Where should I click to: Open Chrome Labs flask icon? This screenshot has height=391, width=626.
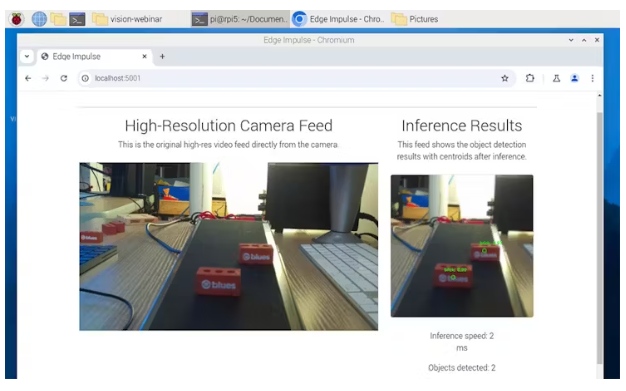[x=556, y=78]
